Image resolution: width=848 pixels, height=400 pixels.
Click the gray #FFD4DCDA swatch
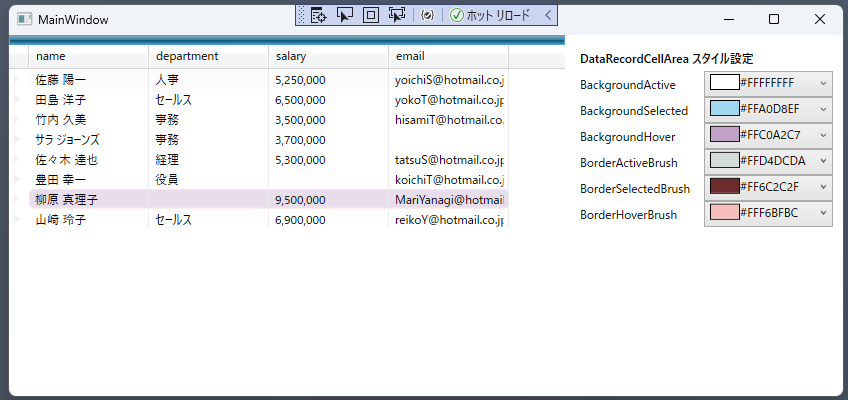point(725,161)
